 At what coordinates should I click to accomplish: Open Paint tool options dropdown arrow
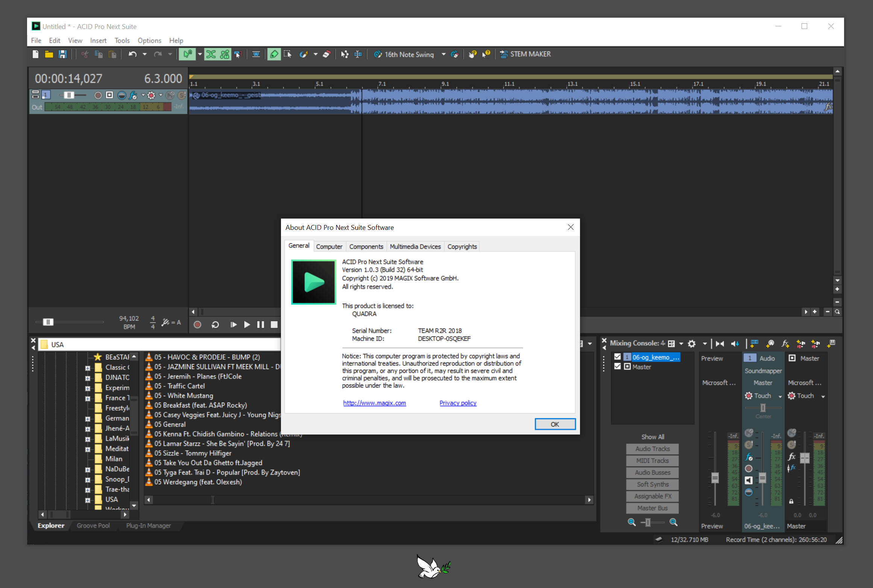(316, 54)
